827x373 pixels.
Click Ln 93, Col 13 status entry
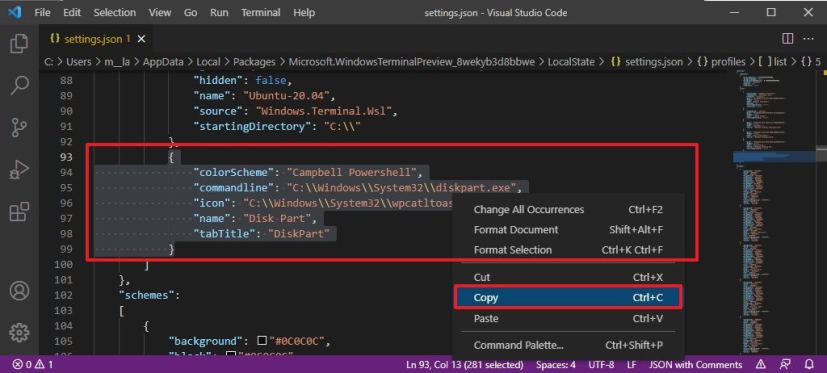465,365
